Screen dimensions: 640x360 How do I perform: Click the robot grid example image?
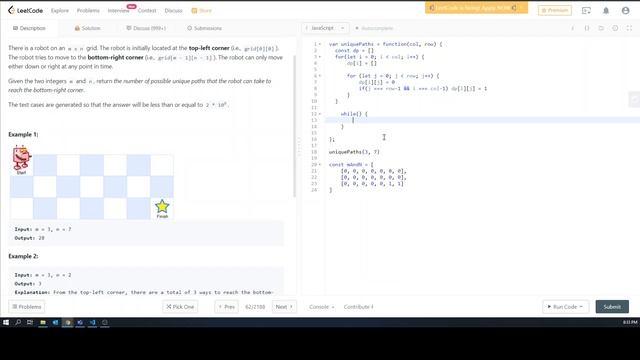pyautogui.click(x=92, y=182)
